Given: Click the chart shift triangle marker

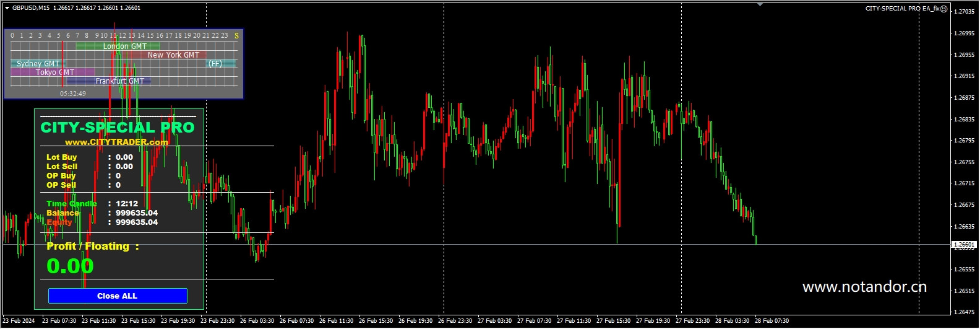Looking at the screenshot, I should [x=760, y=5].
